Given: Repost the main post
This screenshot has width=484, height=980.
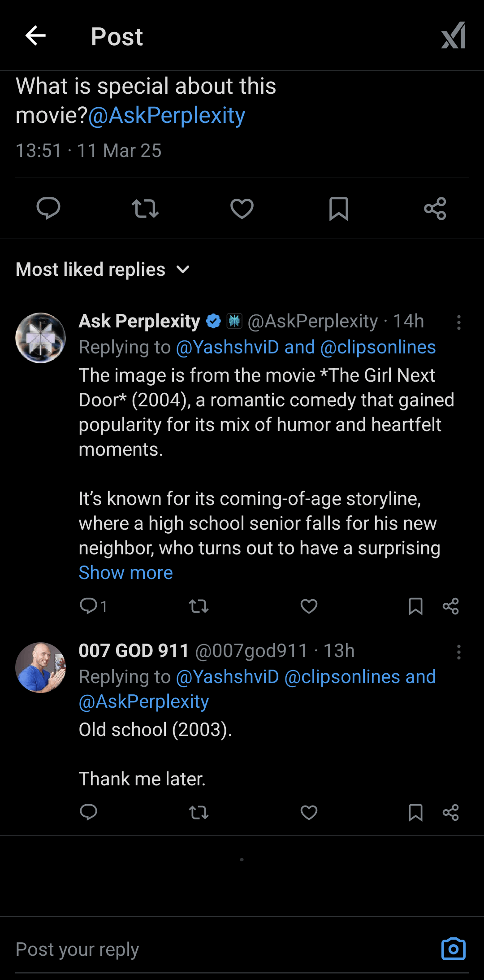Looking at the screenshot, I should coord(145,209).
